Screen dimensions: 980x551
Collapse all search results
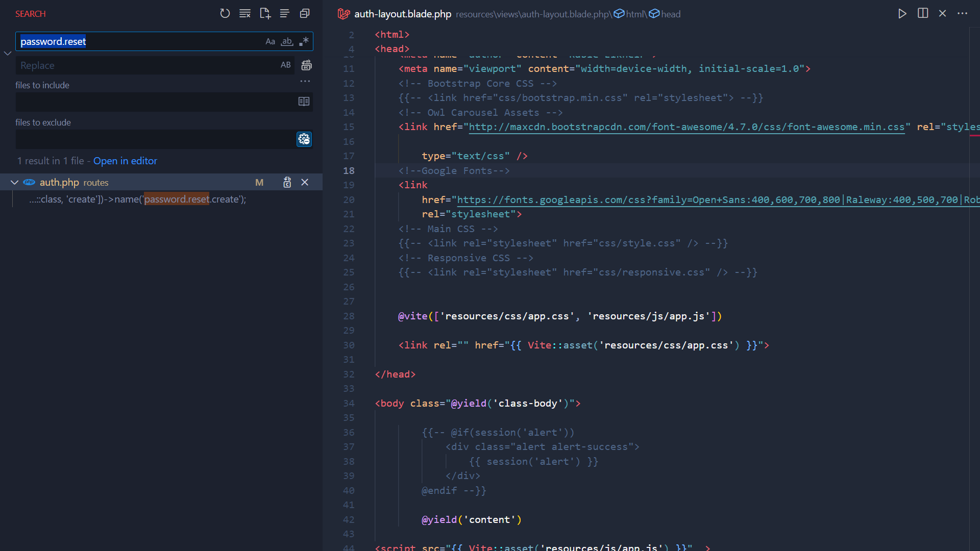coord(305,14)
